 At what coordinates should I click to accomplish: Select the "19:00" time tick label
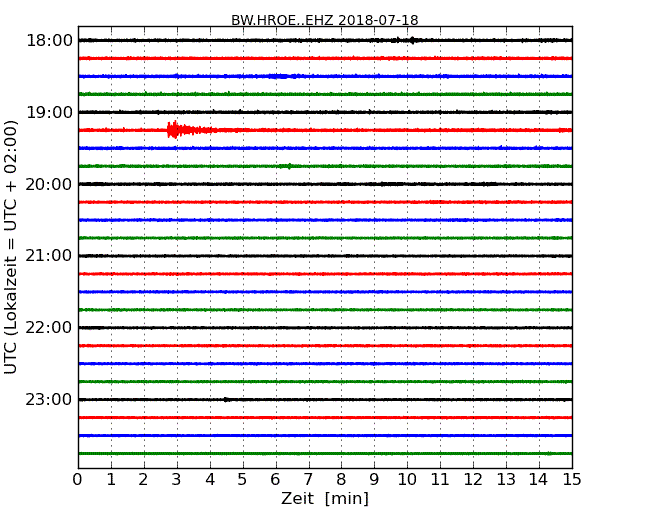[x=49, y=112]
